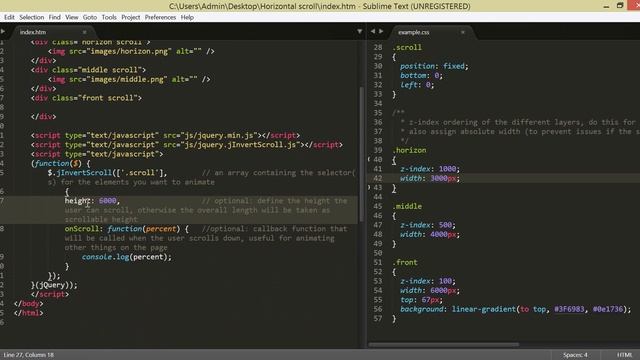
Task: Click the right pane horizontal scrollbar
Action: [x=444, y=344]
